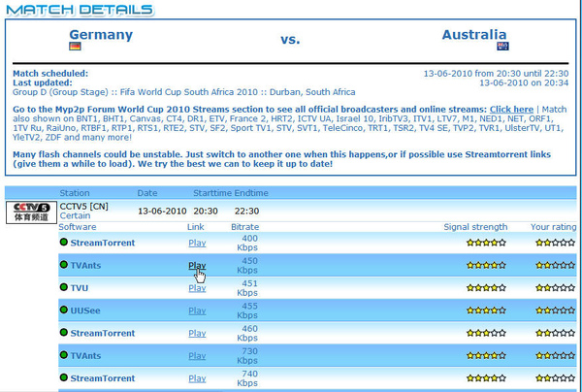The height and width of the screenshot is (392, 582).
Task: Click the Germany team name
Action: point(101,35)
